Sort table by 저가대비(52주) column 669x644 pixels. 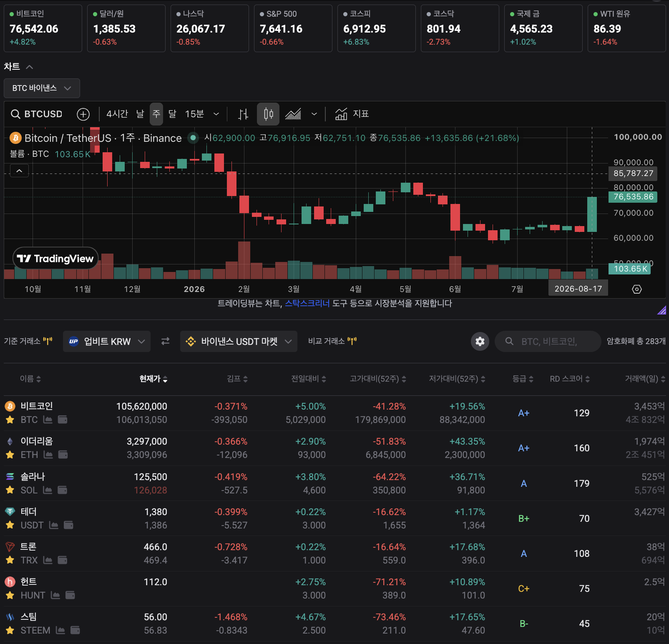point(457,379)
